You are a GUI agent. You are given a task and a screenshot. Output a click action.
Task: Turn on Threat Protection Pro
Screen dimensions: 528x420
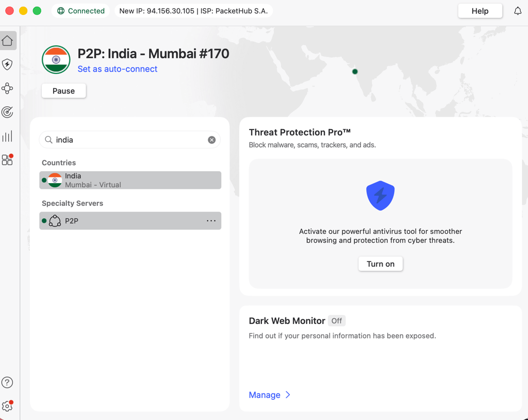(x=381, y=264)
